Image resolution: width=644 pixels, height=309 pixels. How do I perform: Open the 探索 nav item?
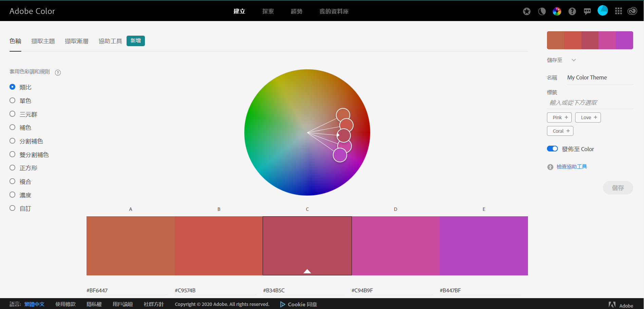coord(268,11)
